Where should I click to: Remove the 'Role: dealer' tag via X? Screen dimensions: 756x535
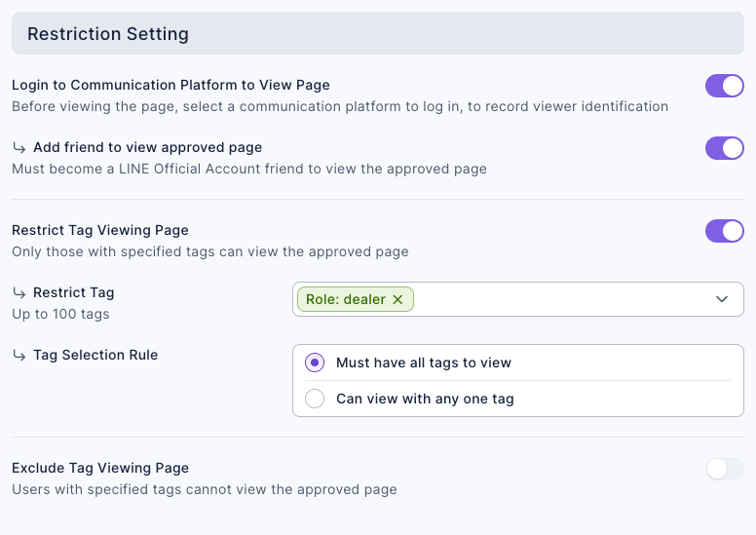(x=397, y=299)
